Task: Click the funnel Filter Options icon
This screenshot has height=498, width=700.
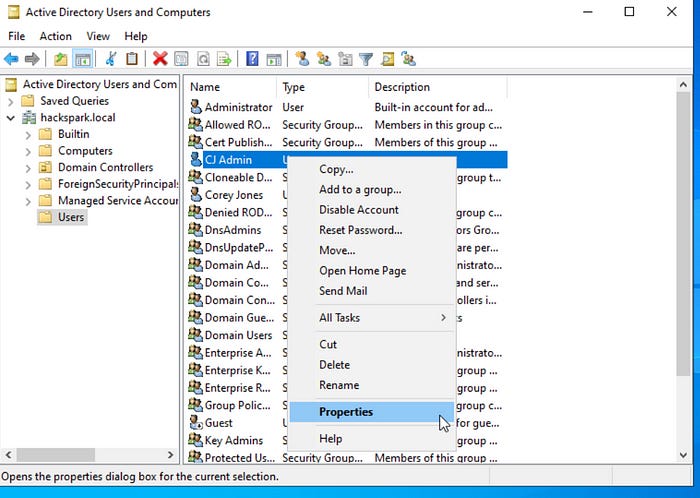Action: click(366, 59)
